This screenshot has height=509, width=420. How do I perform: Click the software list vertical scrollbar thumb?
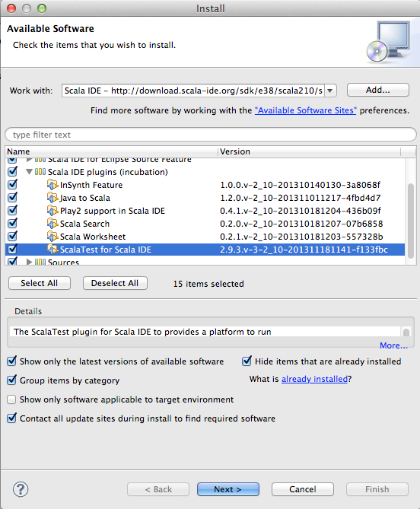[411, 221]
